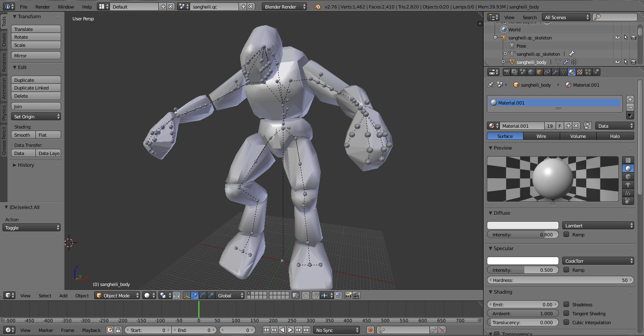Open the Texture properties tab
This screenshot has height=336, width=644.
(580, 72)
